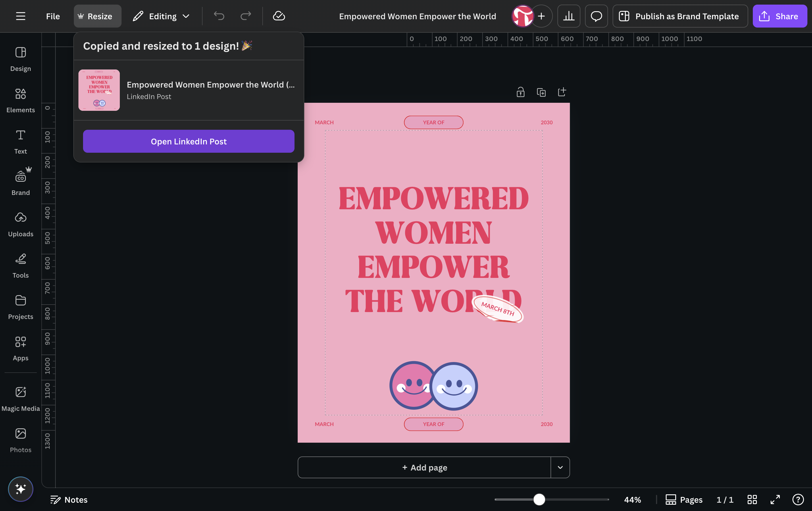The image size is (812, 511).
Task: Click the Share button
Action: [780, 16]
